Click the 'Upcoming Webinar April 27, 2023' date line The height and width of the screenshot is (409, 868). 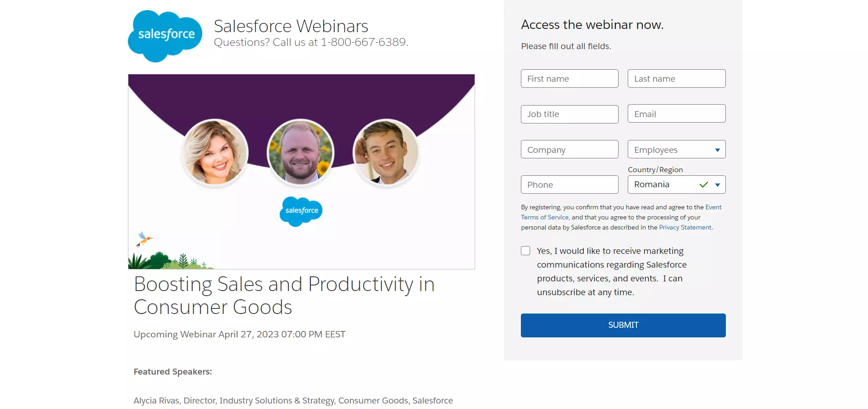[x=239, y=334]
